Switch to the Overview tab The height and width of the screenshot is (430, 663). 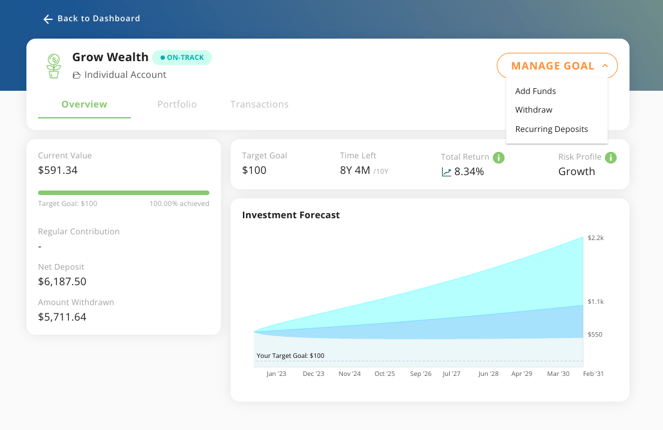click(84, 104)
